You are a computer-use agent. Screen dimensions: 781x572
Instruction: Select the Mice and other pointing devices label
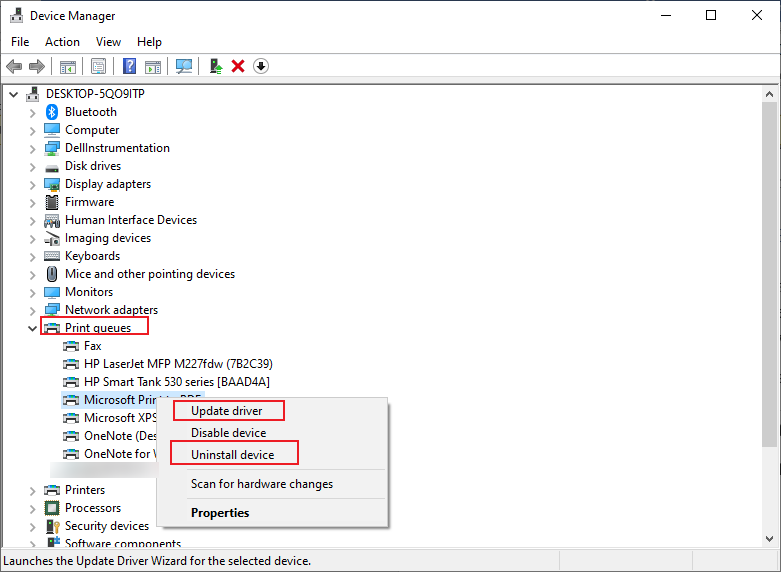tap(150, 274)
